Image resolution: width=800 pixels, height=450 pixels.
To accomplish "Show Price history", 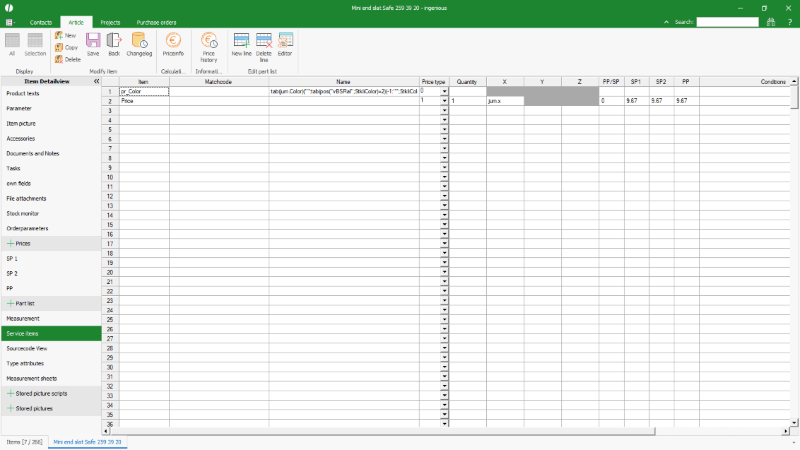I will click(x=209, y=47).
